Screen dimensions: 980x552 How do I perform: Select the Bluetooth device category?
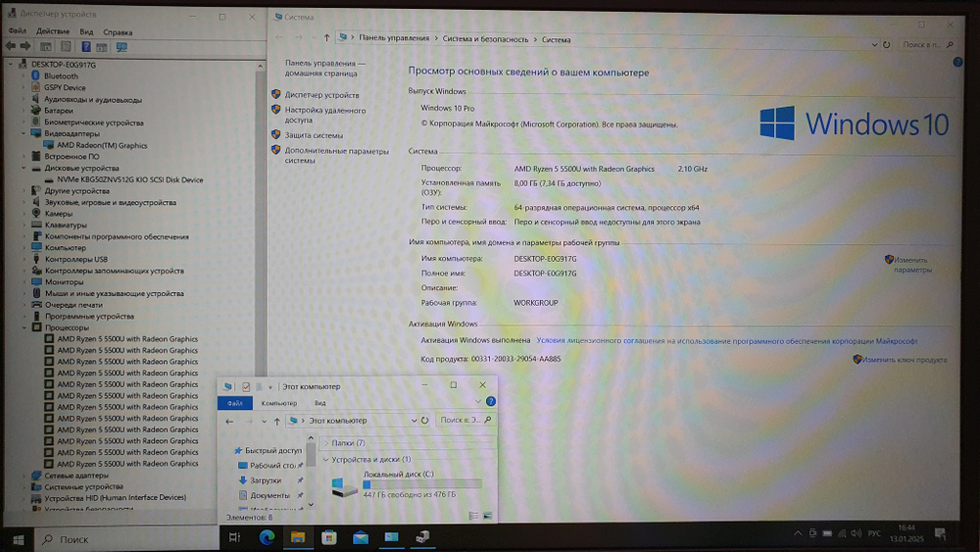61,75
